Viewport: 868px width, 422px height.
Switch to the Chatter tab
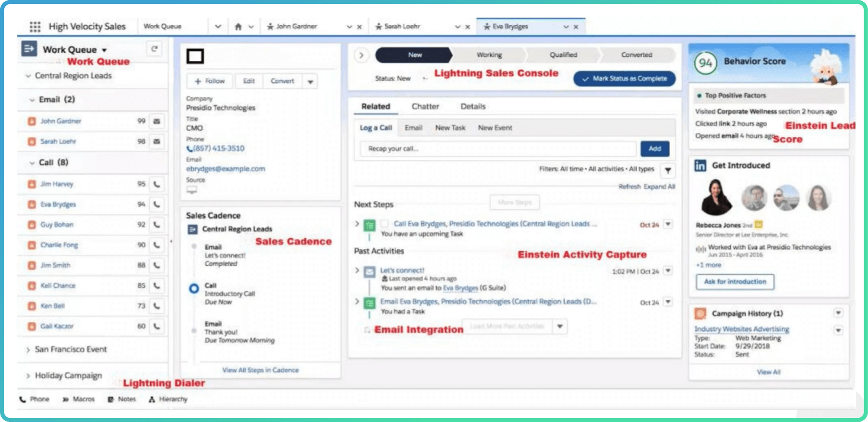point(425,106)
